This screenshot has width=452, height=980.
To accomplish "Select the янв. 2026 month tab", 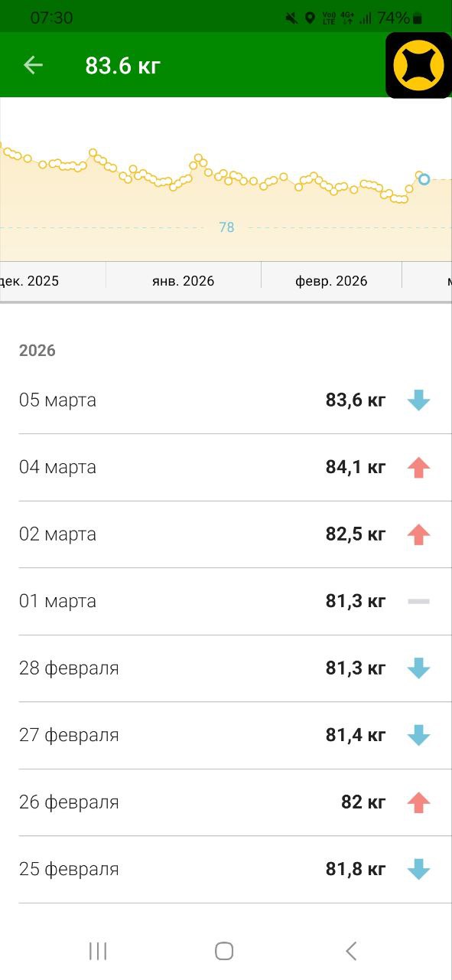I will [183, 281].
